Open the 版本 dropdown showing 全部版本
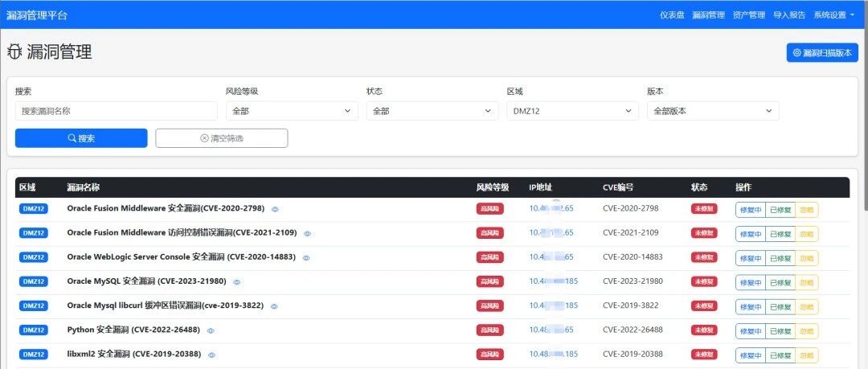868x369 pixels. click(x=713, y=111)
